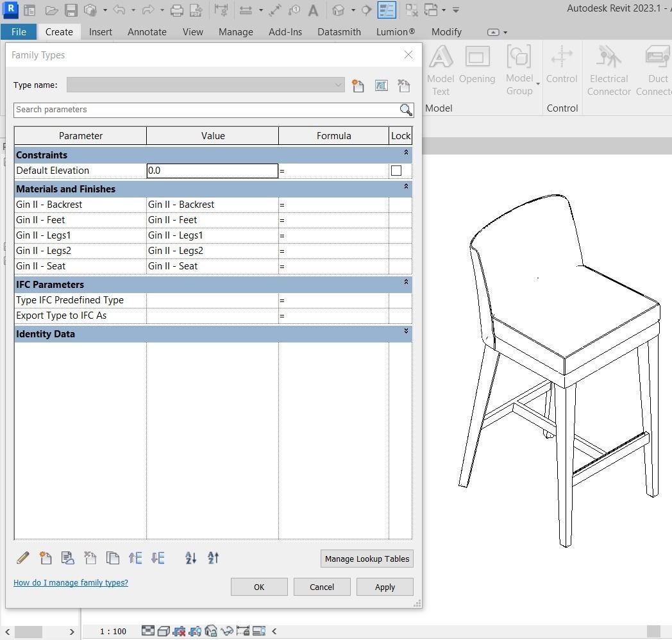This screenshot has height=640, width=672.
Task: Create new family type icon beside Type name
Action: tap(358, 86)
